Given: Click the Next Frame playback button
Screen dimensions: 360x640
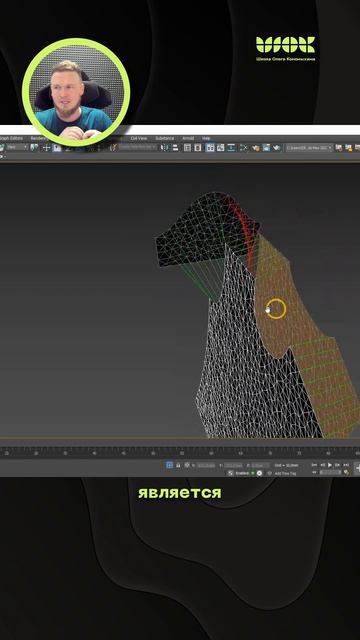Looking at the screenshot, I should coord(338,465).
